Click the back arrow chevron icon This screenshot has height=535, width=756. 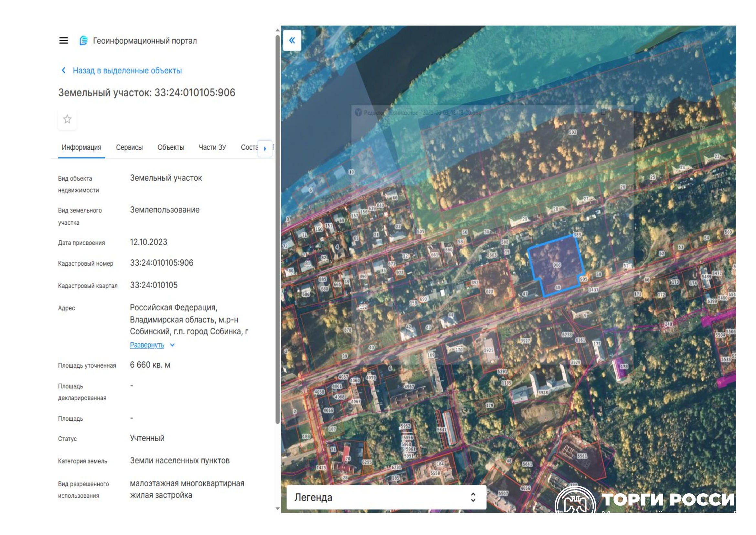[x=64, y=70]
